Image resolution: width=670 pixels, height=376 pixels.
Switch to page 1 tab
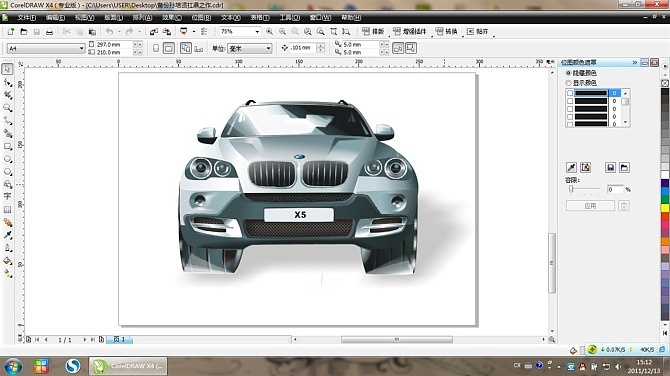pos(119,339)
